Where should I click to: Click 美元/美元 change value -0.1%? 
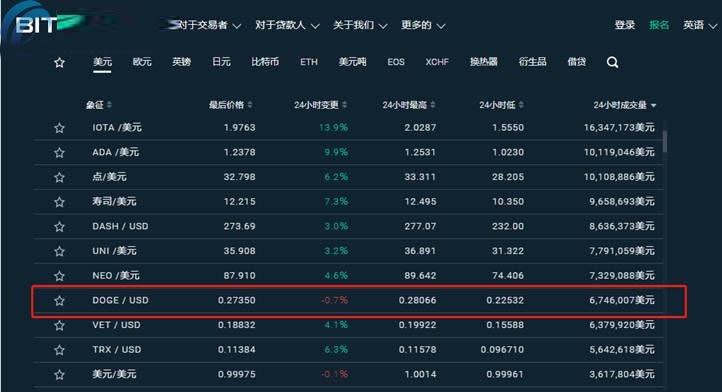(x=335, y=374)
